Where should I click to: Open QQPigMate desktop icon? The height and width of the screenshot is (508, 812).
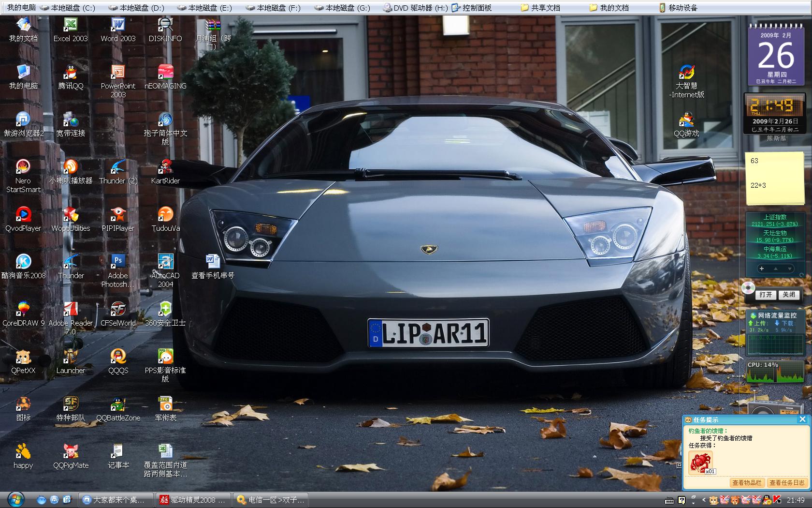point(71,456)
